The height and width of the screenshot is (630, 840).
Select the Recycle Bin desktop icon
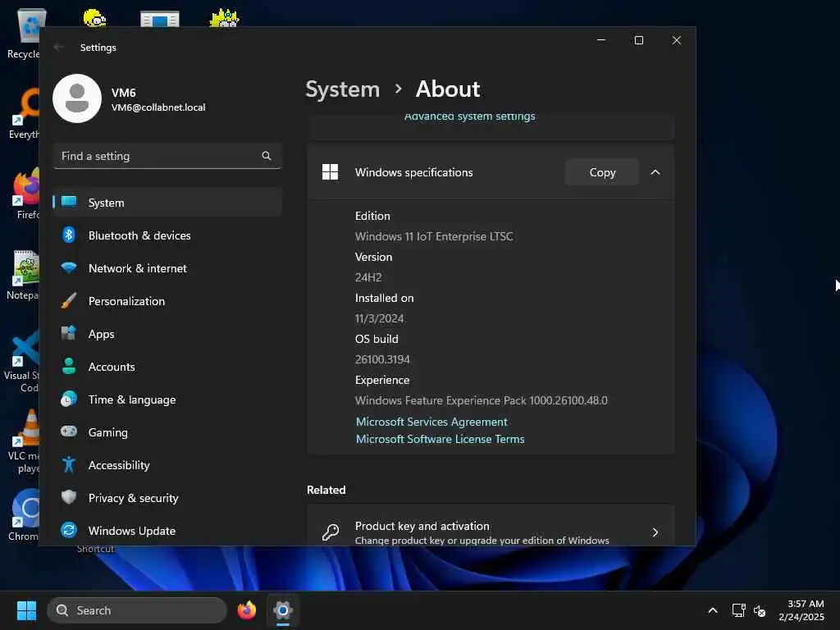(x=23, y=33)
